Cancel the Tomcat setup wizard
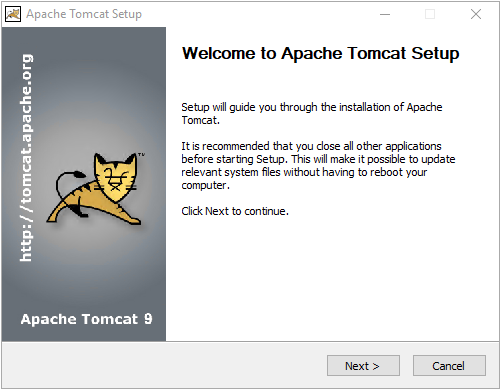Image resolution: width=500 pixels, height=389 pixels. [449, 366]
